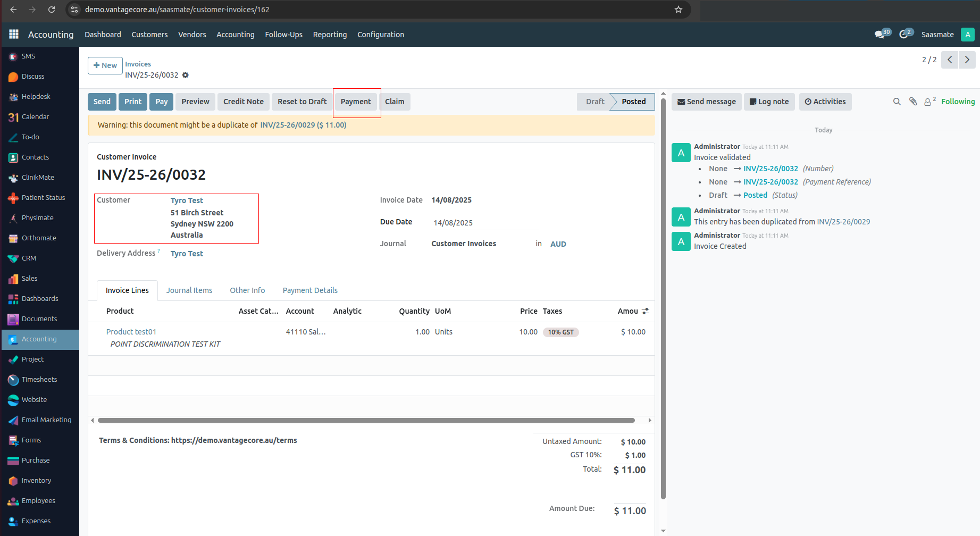980x536 pixels.
Task: Open the activities clock icon in navbar
Action: (x=904, y=35)
